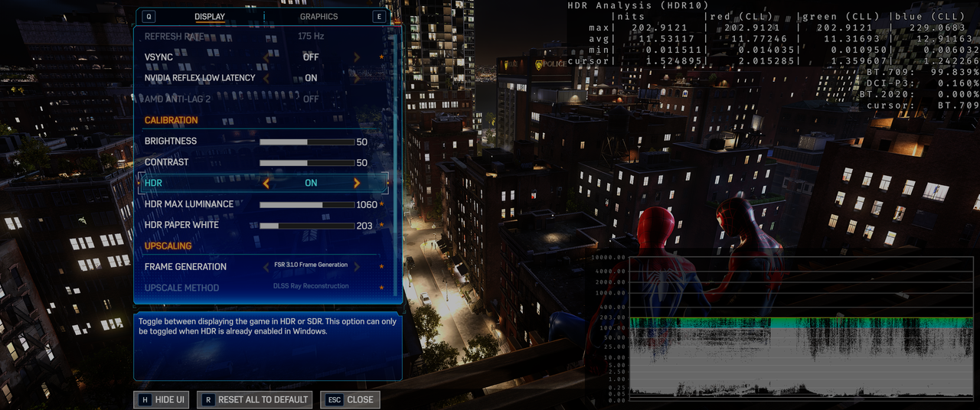The height and width of the screenshot is (410, 980).
Task: Click the R key icon beside Reset All
Action: 207,399
